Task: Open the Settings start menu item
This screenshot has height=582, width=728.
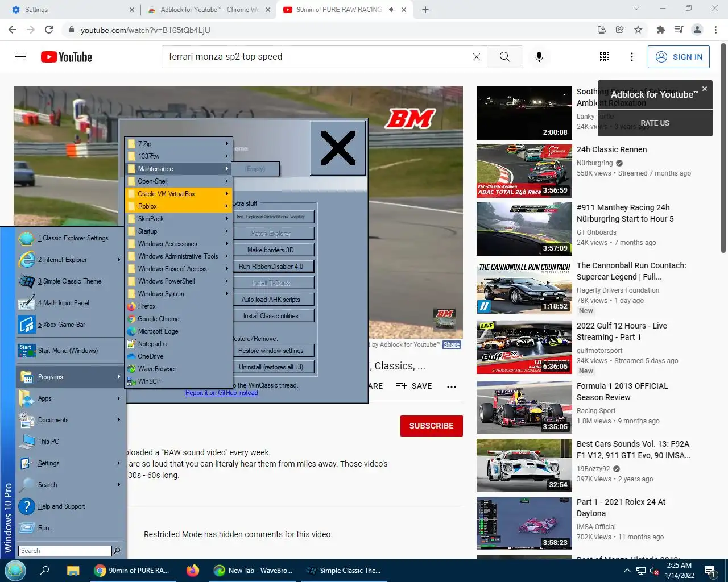Action: click(x=70, y=463)
